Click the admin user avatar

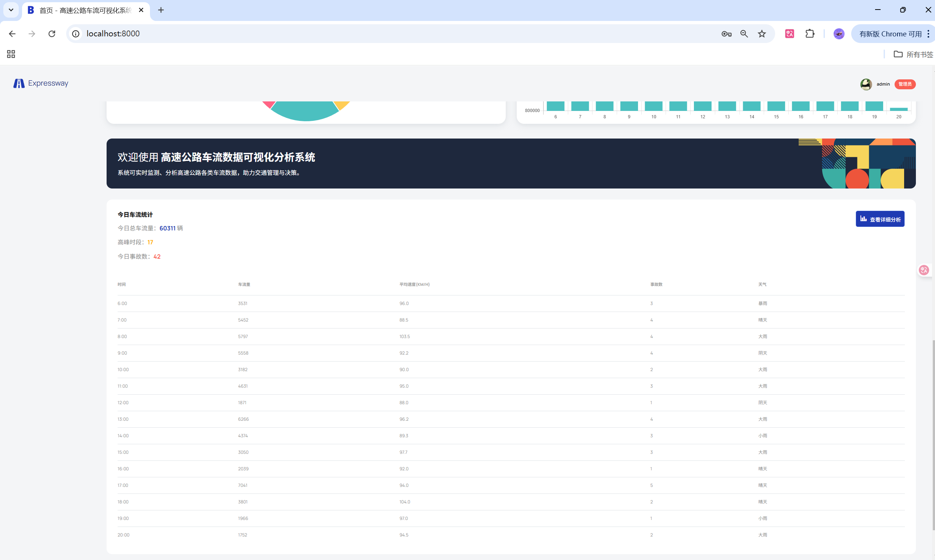pos(866,84)
